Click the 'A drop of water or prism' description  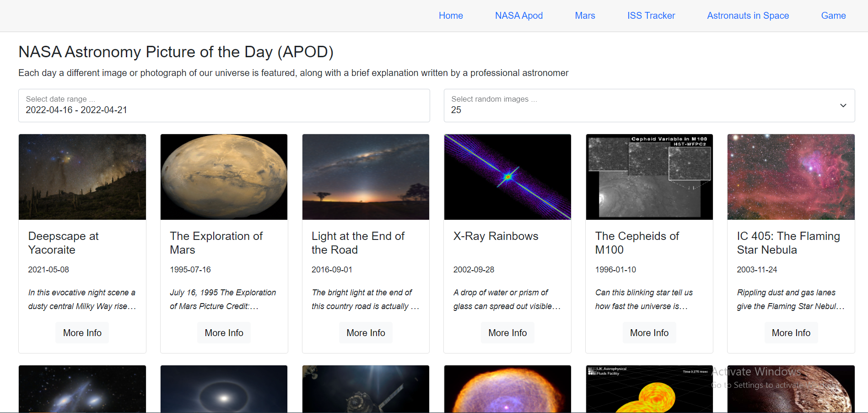[507, 299]
